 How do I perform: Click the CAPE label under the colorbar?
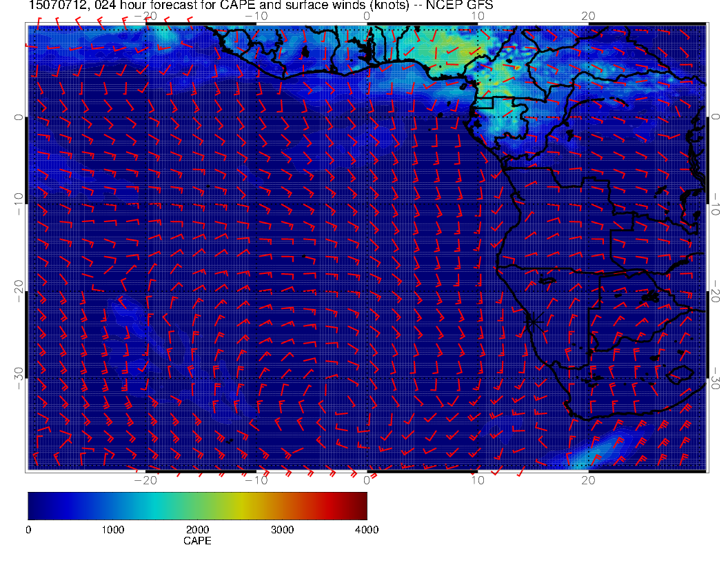pos(197,542)
